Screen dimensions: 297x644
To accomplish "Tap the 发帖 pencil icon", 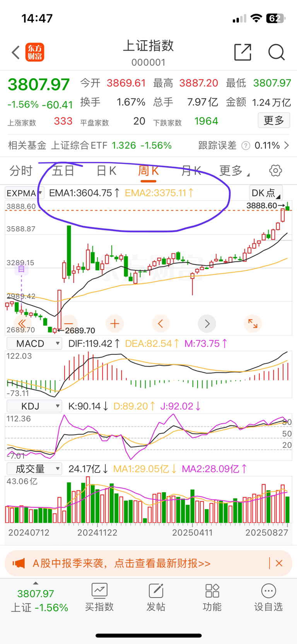I will pos(156,591).
